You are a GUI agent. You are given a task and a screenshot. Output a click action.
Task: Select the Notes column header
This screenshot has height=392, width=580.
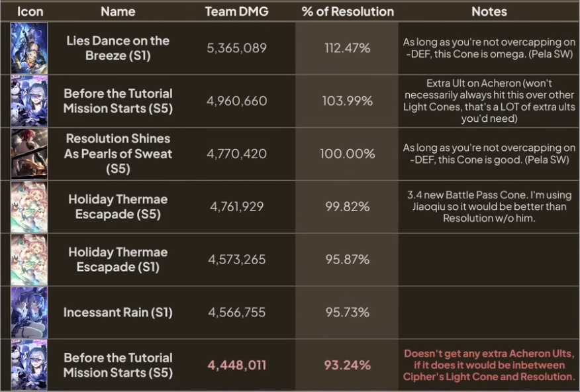[x=489, y=11]
